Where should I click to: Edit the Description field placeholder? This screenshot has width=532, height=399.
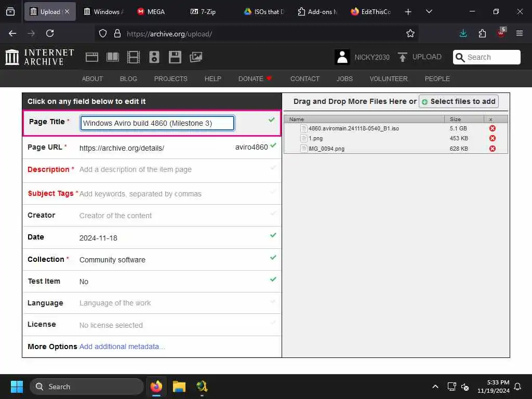click(136, 169)
